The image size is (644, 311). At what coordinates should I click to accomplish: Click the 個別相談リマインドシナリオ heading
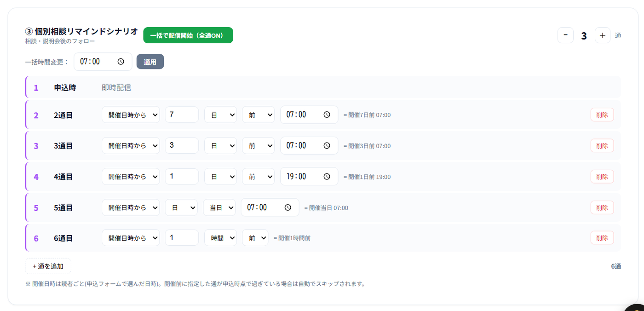[86, 31]
